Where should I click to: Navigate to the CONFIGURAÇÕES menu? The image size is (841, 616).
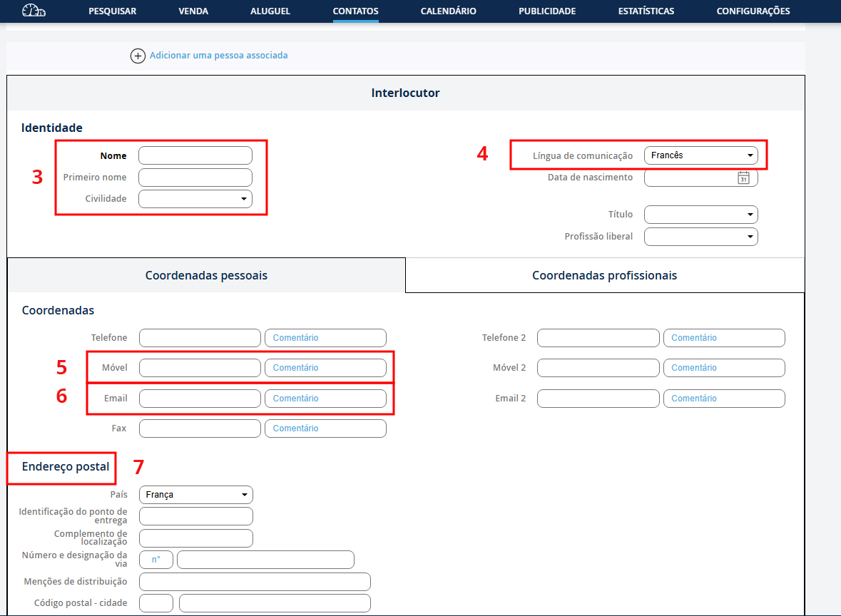(753, 11)
